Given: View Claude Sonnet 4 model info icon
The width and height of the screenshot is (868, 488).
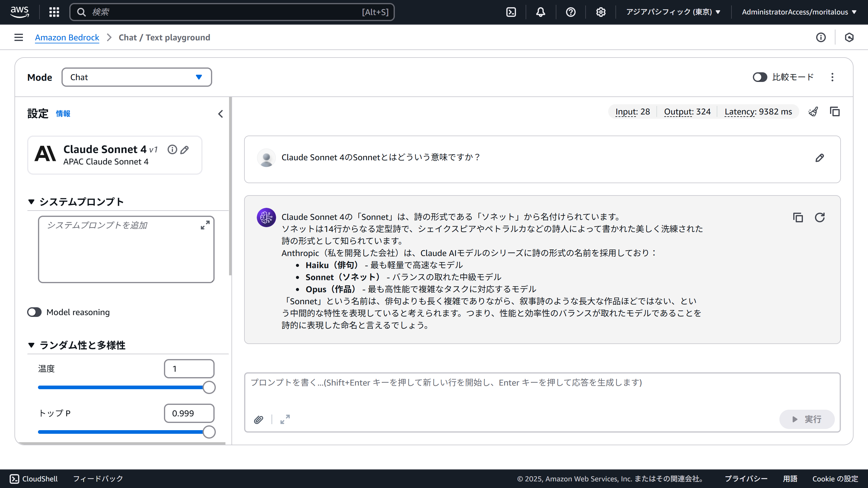Looking at the screenshot, I should point(172,149).
